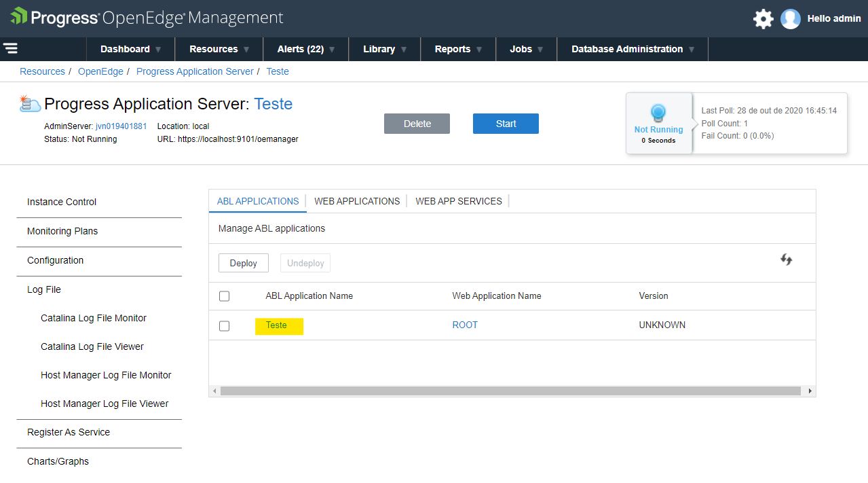This screenshot has width=868, height=483.
Task: Open the Teste ABL application link
Action: point(276,325)
